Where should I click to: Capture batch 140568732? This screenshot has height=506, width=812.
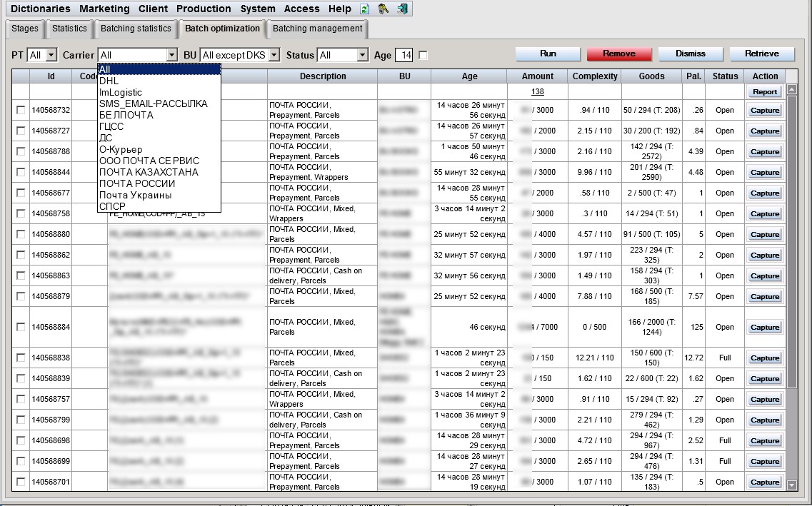pyautogui.click(x=765, y=110)
